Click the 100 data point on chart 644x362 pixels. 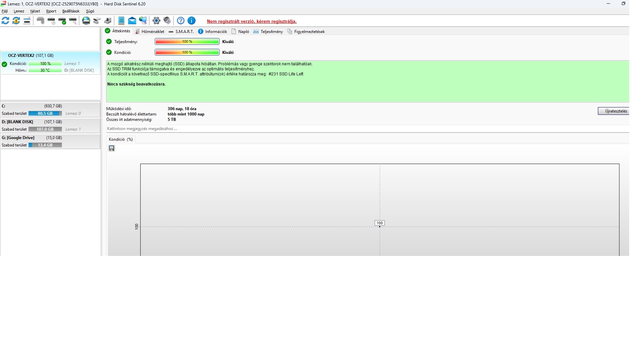pyautogui.click(x=380, y=227)
